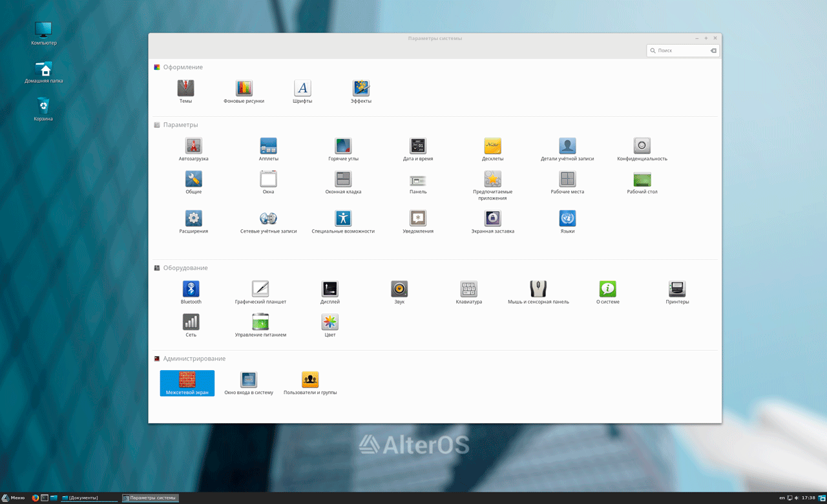Open Автозагрузка startup applications

point(193,149)
